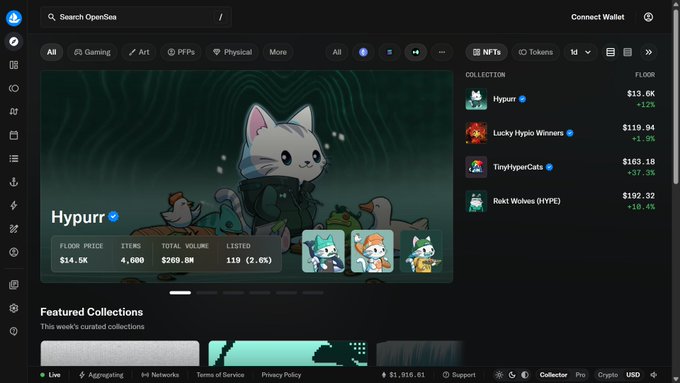Click the ETH price $1,916.61 in footer

pos(403,375)
